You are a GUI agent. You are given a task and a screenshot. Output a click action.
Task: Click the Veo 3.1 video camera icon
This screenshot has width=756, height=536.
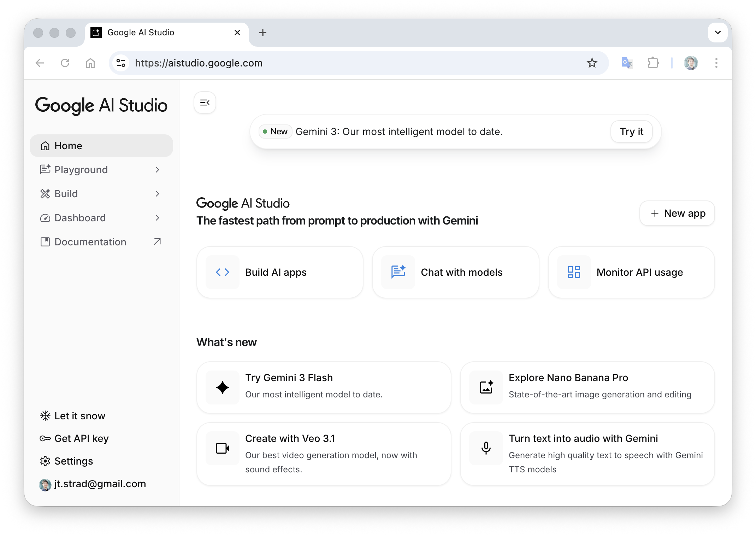pos(223,448)
